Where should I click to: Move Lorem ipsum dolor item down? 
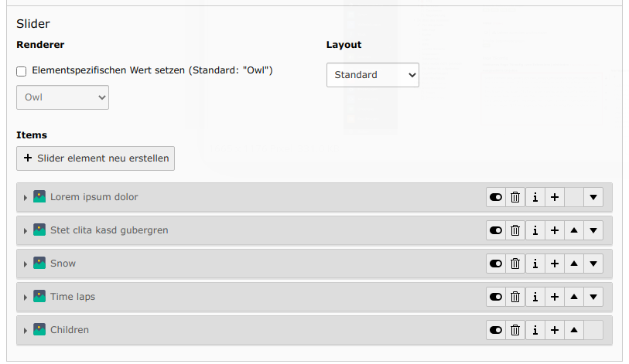(593, 197)
